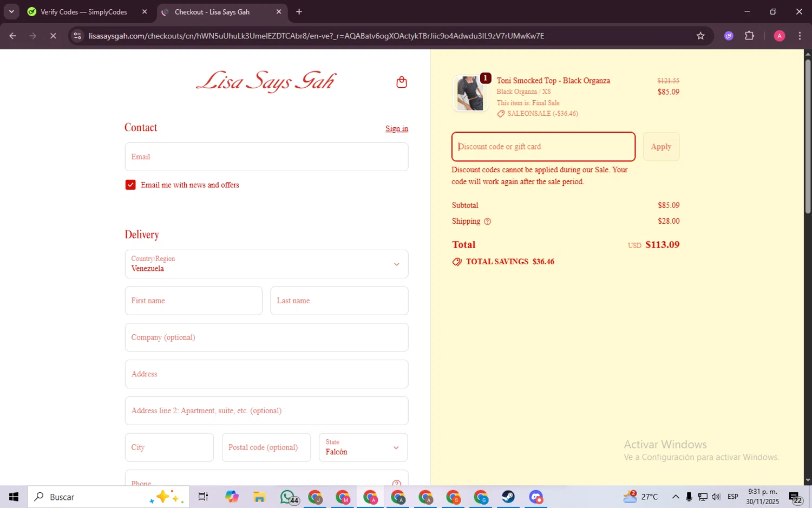812x508 pixels.
Task: Click the Phone field help icon
Action: [x=396, y=484]
